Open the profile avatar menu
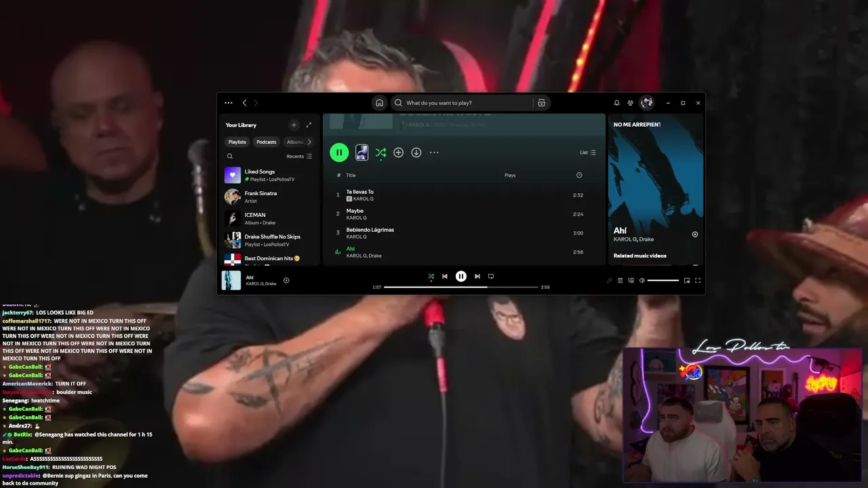Screen dimensions: 868x488 pos(647,103)
